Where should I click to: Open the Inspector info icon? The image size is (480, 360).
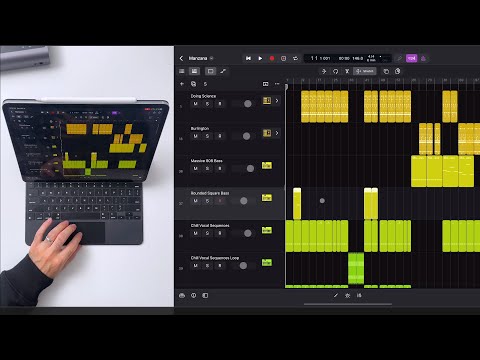pyautogui.click(x=194, y=295)
